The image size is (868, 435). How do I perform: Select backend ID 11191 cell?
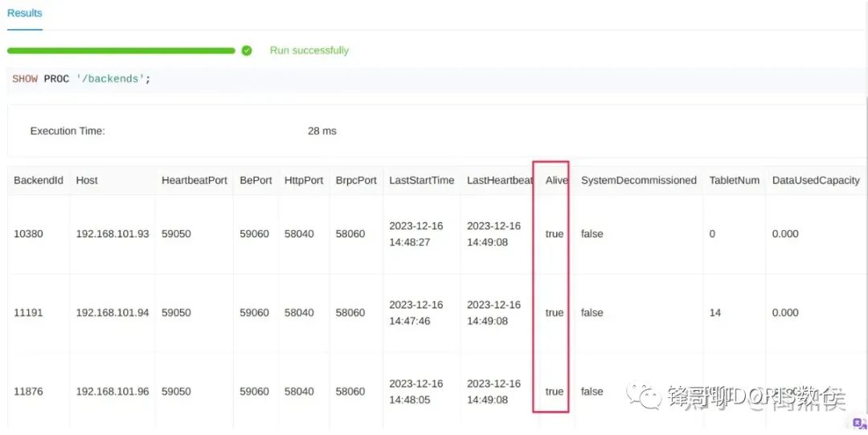pos(28,313)
